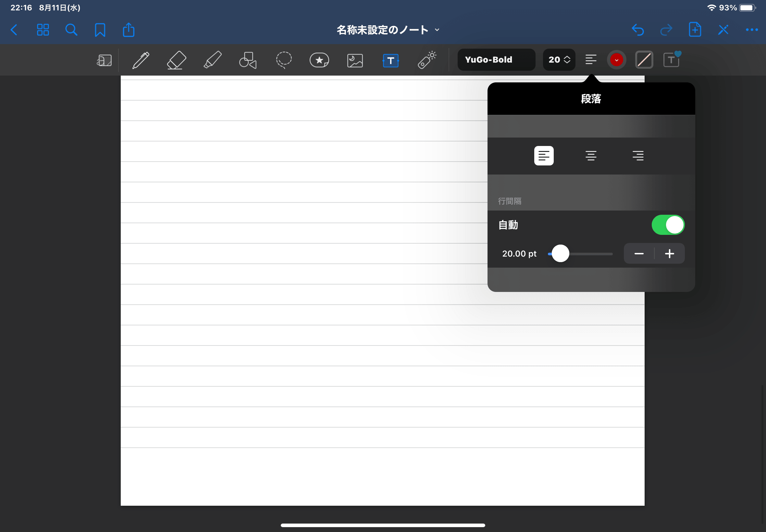Select the Highlighter tool
The width and height of the screenshot is (766, 532).
[x=212, y=60]
